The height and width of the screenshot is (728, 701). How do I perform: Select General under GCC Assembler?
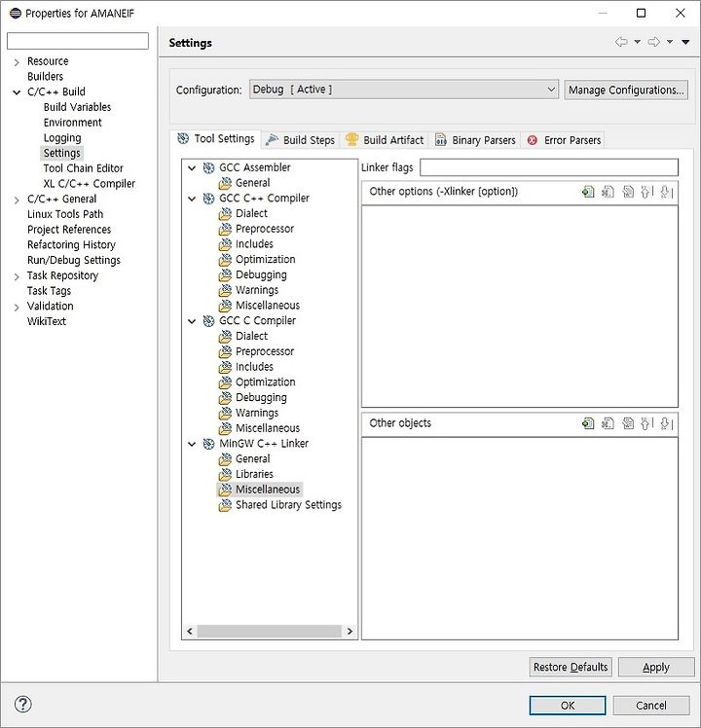coord(252,182)
